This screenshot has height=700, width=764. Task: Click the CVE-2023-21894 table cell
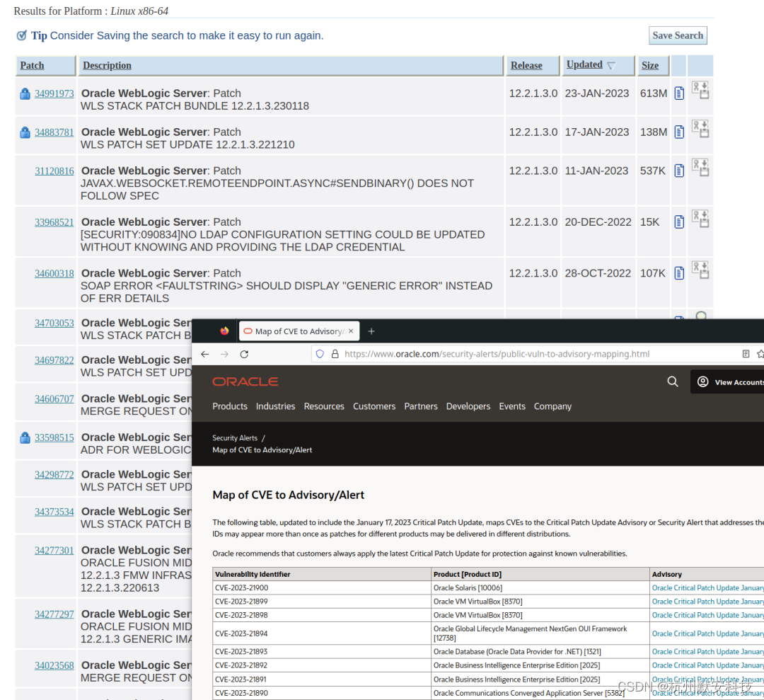(x=322, y=633)
